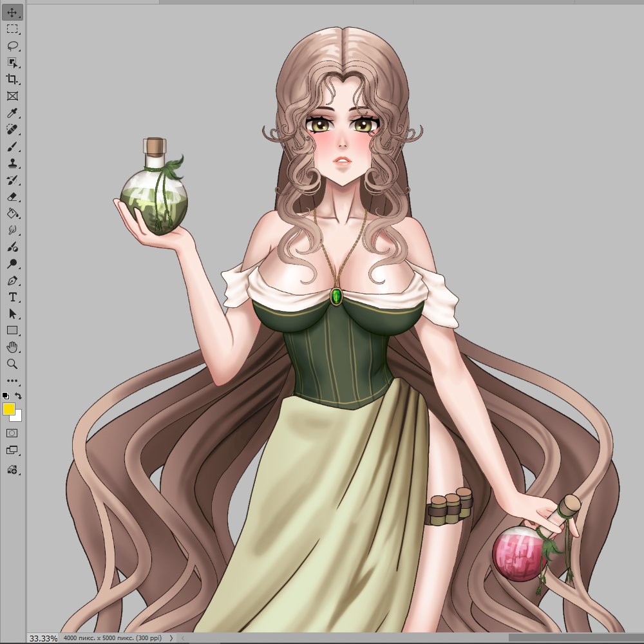Pick the Dodge tool
This screenshot has width=644, height=644.
point(12,263)
